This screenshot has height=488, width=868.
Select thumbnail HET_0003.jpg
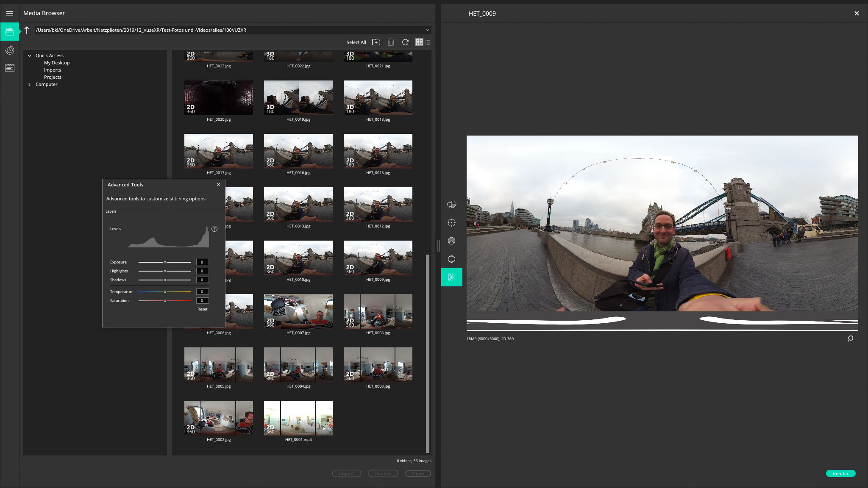click(378, 365)
